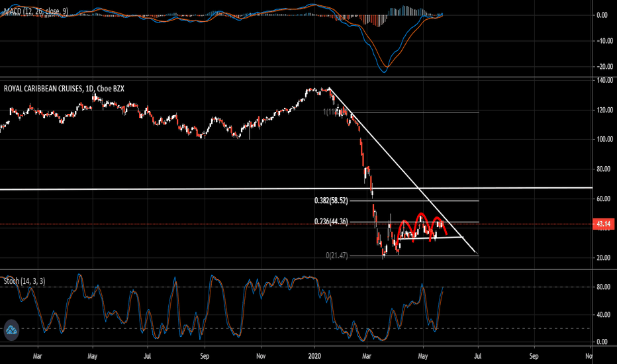Click the 0.382(58.52) Fibonacci level label
This screenshot has width=617, height=364.
(331, 201)
